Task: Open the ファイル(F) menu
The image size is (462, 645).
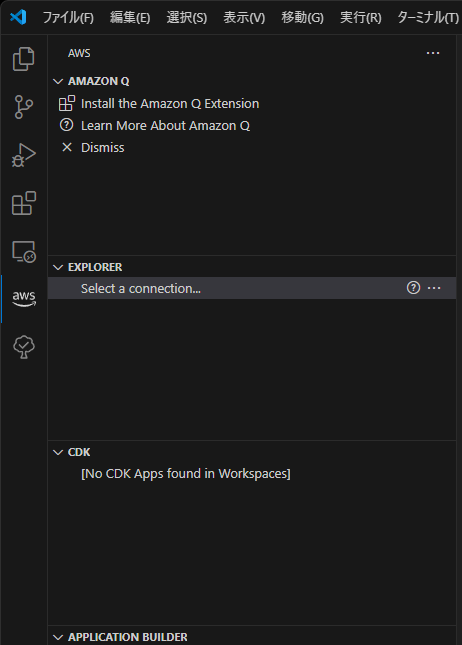Action: 68,17
